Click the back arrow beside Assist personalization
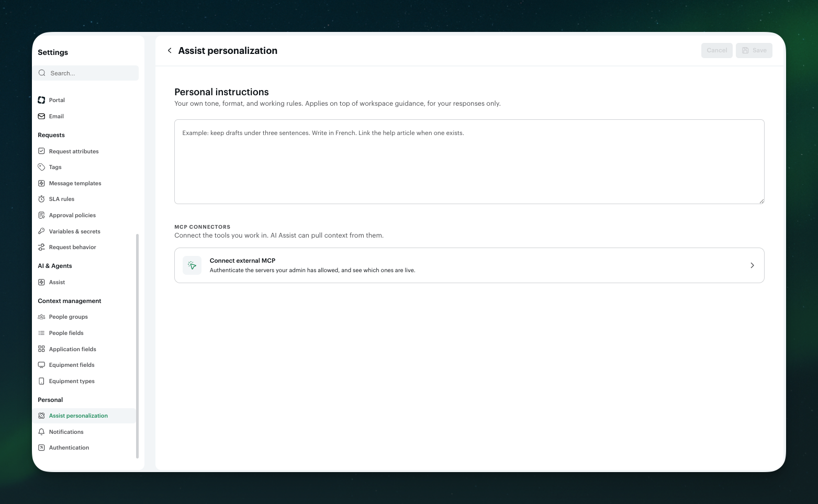 (170, 51)
